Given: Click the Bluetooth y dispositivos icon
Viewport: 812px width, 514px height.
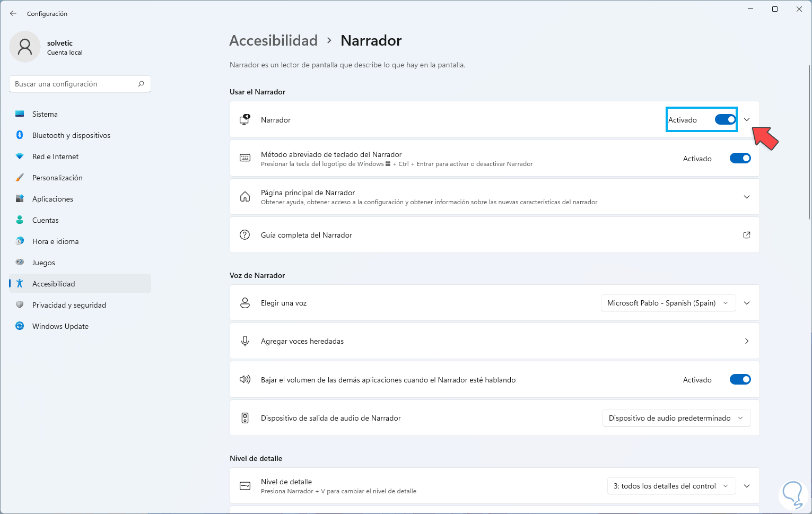Looking at the screenshot, I should point(20,135).
